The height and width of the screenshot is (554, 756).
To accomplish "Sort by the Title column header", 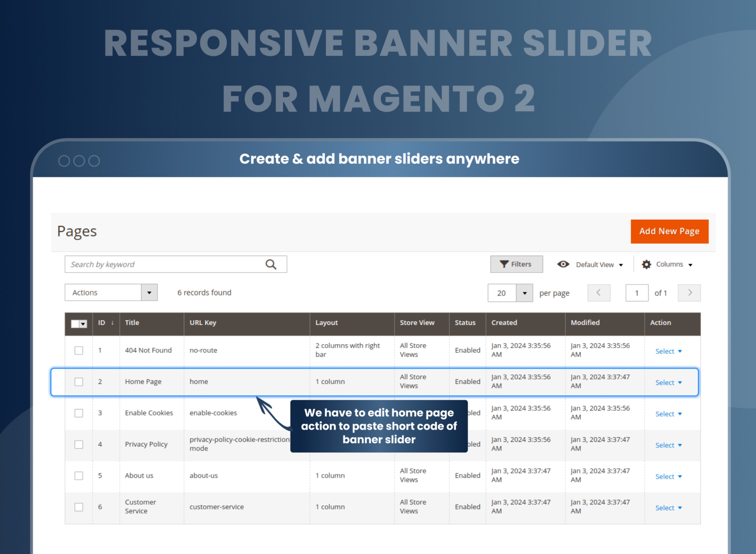I will point(152,324).
